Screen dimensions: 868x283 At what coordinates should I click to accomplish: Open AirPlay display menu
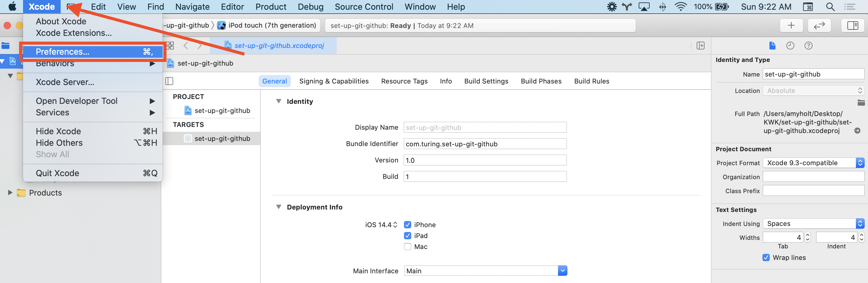[x=644, y=6]
